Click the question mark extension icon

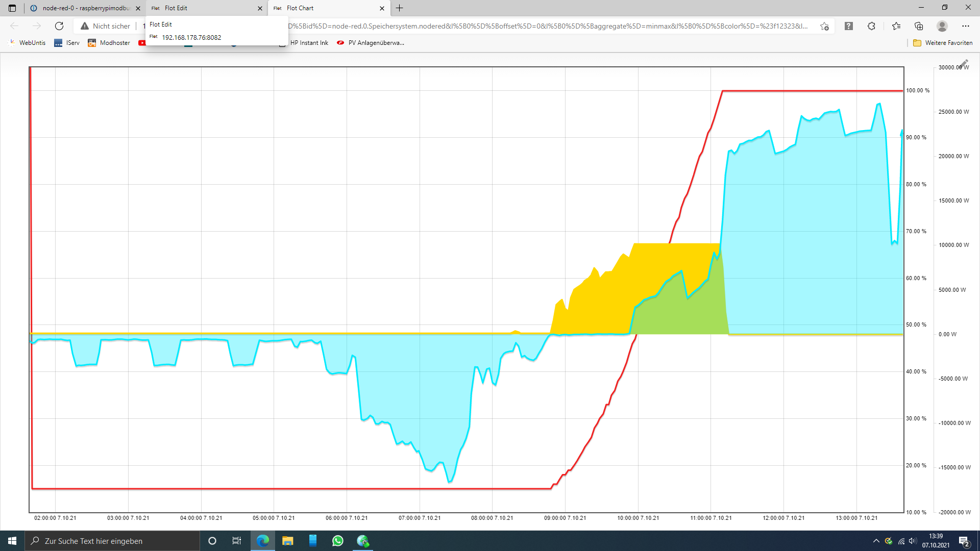(x=848, y=26)
